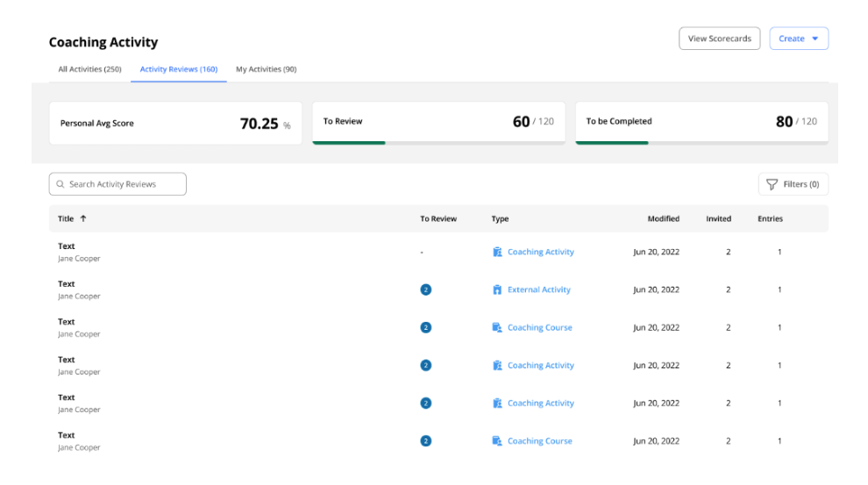Screen dimensions: 868x485
Task: Click the 80 / 120 count
Action: tap(796, 121)
